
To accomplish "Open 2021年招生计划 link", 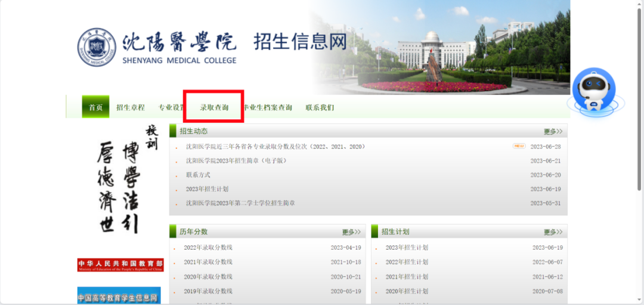I will click(407, 277).
